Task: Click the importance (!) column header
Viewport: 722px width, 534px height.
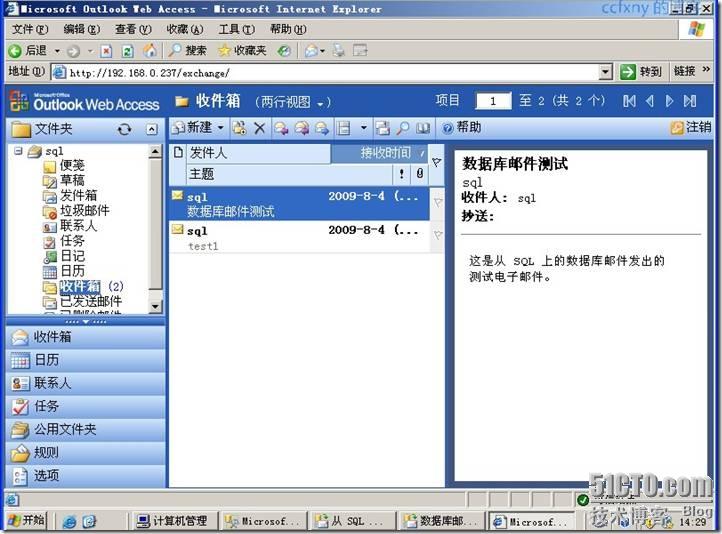Action: click(402, 174)
